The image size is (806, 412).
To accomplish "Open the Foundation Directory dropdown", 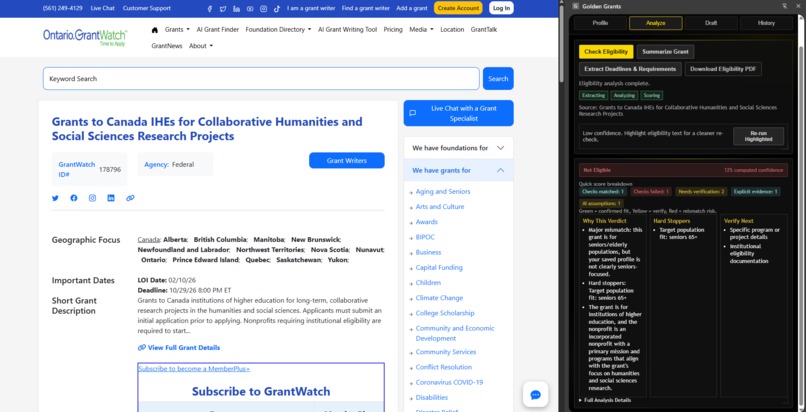I will (x=278, y=29).
